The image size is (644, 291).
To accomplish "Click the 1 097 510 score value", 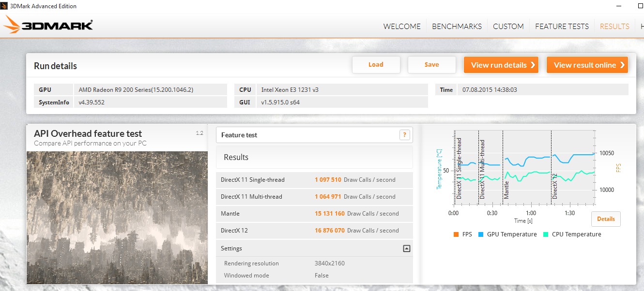I will [328, 180].
